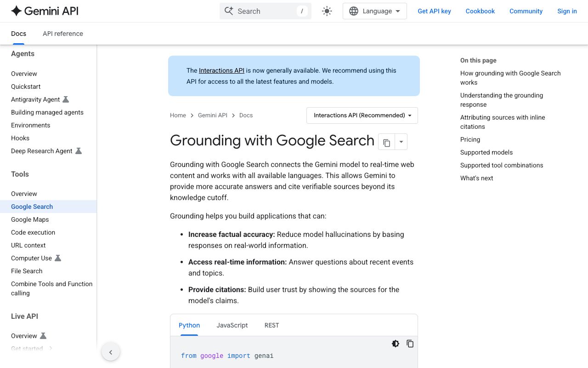Open Quickstart in the sidebar
Screen dimensions: 588x368
26,86
